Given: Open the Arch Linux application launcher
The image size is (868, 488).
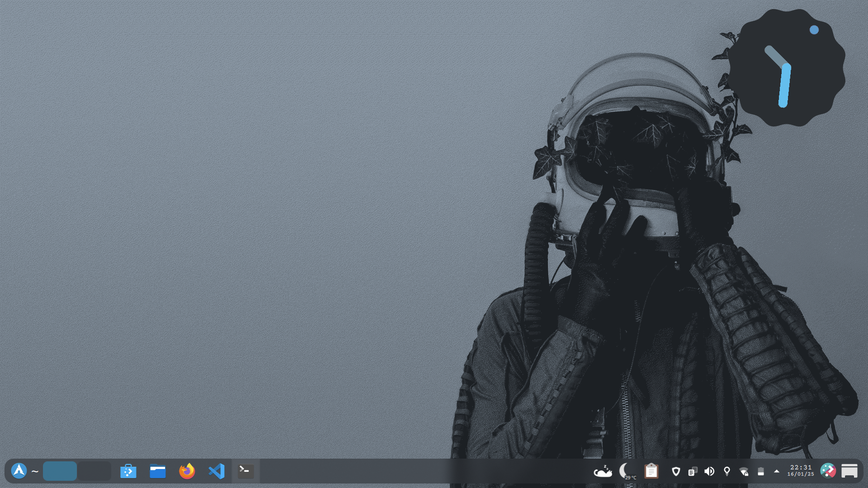Looking at the screenshot, I should 19,471.
